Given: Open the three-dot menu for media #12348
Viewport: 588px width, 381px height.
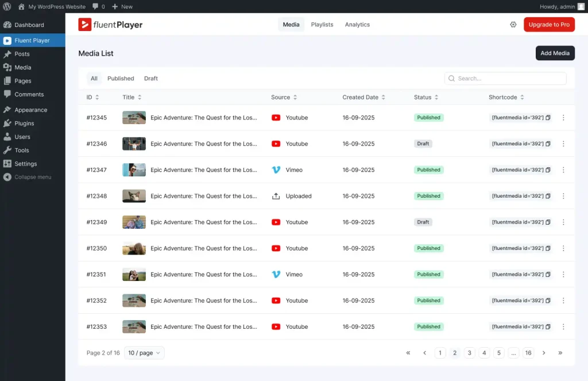Looking at the screenshot, I should click(563, 196).
